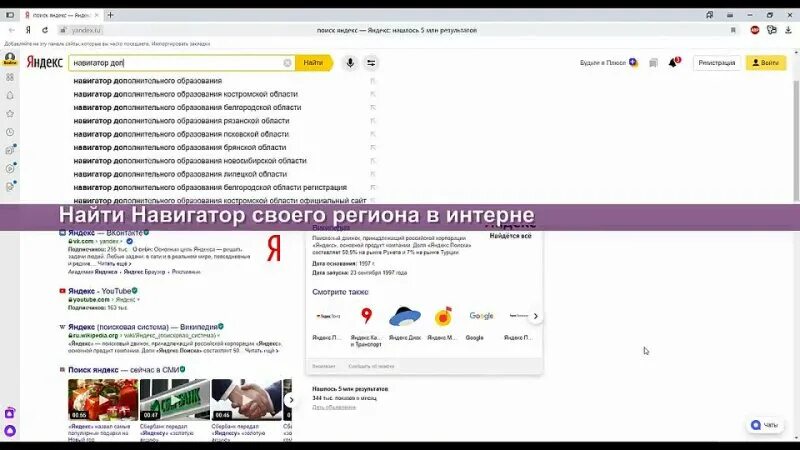800x450 pixels.
Task: Open the page notifications bell with red badge
Action: coord(673,62)
